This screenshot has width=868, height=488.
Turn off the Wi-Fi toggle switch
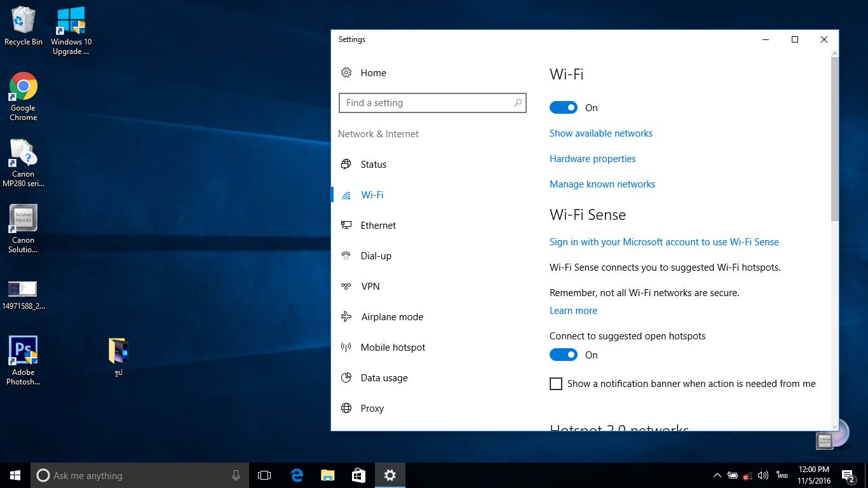(564, 107)
